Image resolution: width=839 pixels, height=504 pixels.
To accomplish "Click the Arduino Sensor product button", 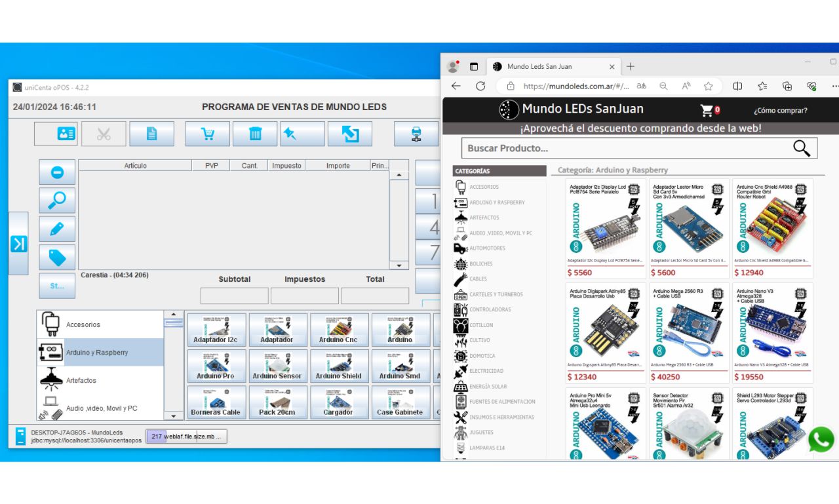I will [x=278, y=366].
